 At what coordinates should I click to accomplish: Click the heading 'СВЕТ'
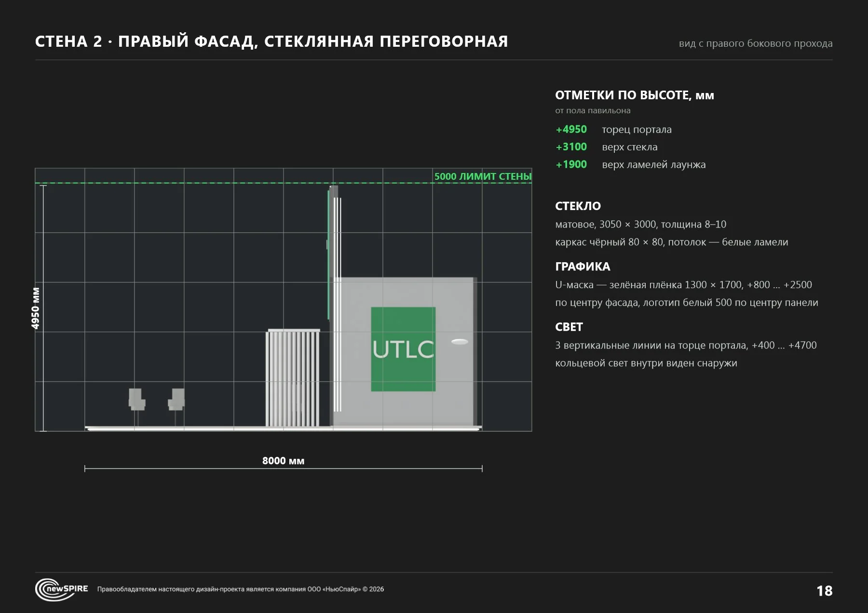point(569,327)
